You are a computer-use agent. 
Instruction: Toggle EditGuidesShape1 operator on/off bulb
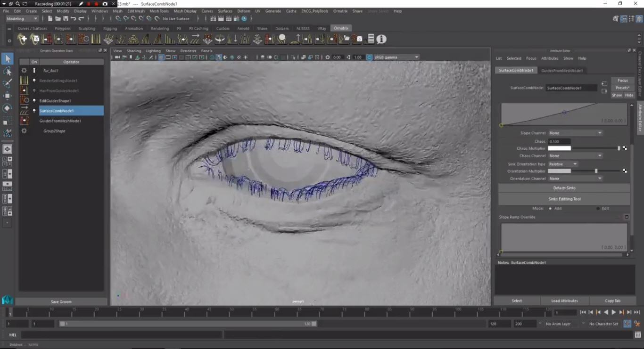click(34, 101)
